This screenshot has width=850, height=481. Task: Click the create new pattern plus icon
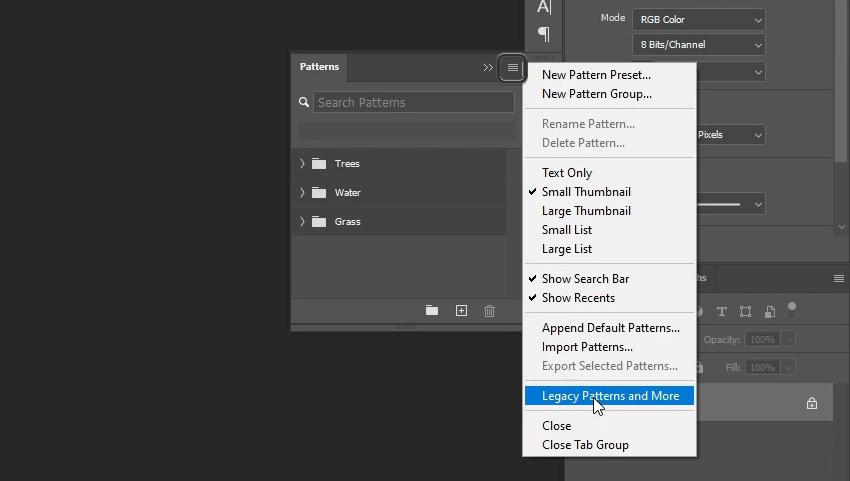pyautogui.click(x=461, y=311)
